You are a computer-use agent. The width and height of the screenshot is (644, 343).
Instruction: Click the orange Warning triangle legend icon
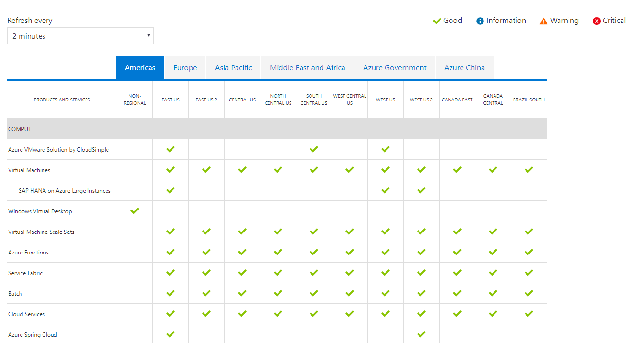[x=543, y=21]
